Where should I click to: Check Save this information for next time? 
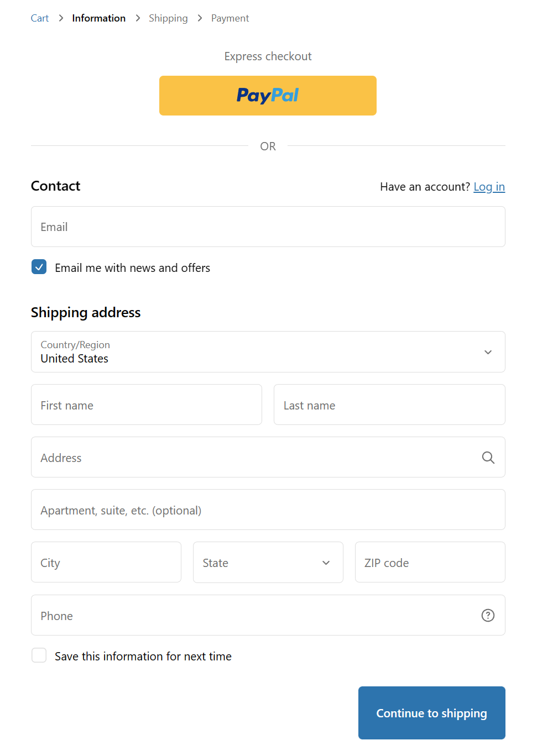pyautogui.click(x=39, y=656)
